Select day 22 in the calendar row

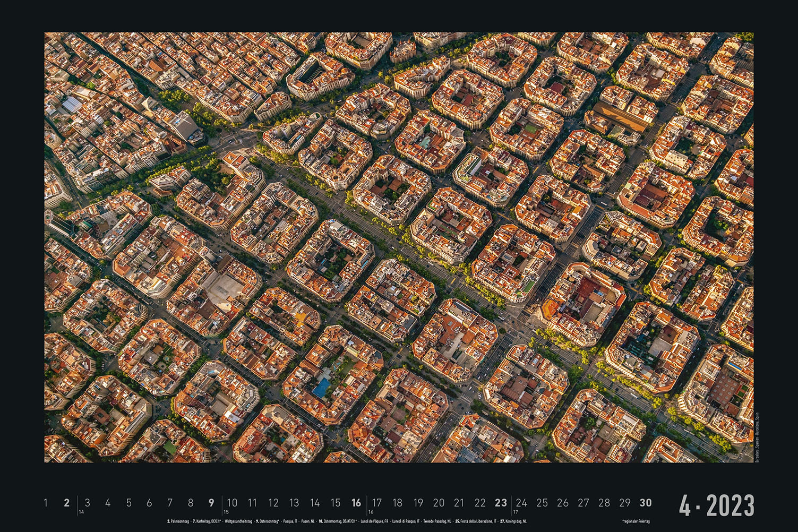[480, 502]
